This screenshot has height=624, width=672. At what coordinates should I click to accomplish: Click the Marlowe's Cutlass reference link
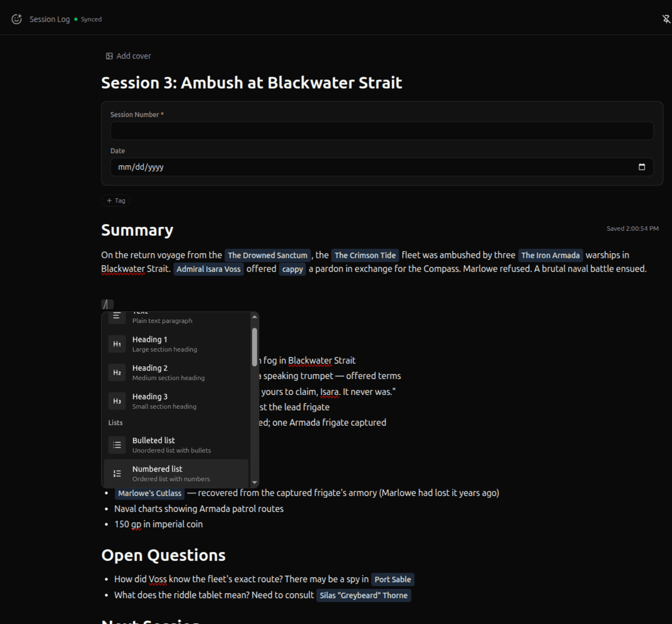(x=149, y=493)
